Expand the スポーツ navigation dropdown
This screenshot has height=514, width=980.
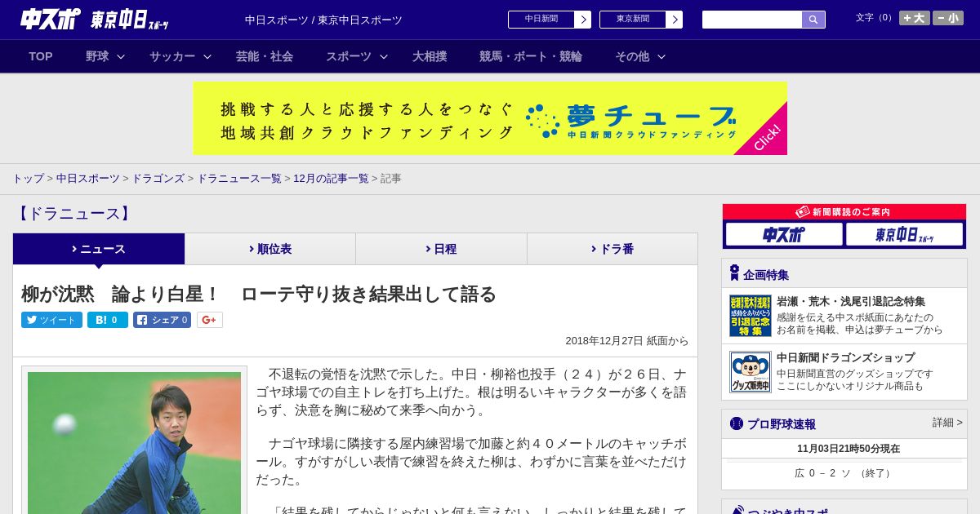357,56
